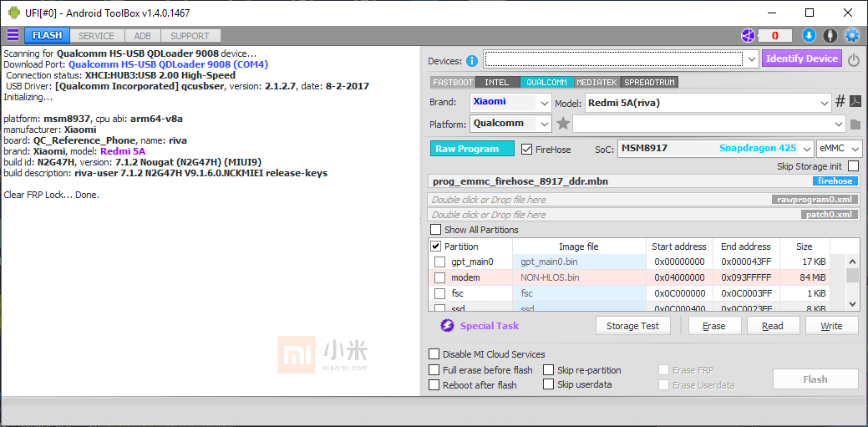Viewport: 868px width, 427px height.
Task: Click the favorites star icon
Action: tap(563, 124)
